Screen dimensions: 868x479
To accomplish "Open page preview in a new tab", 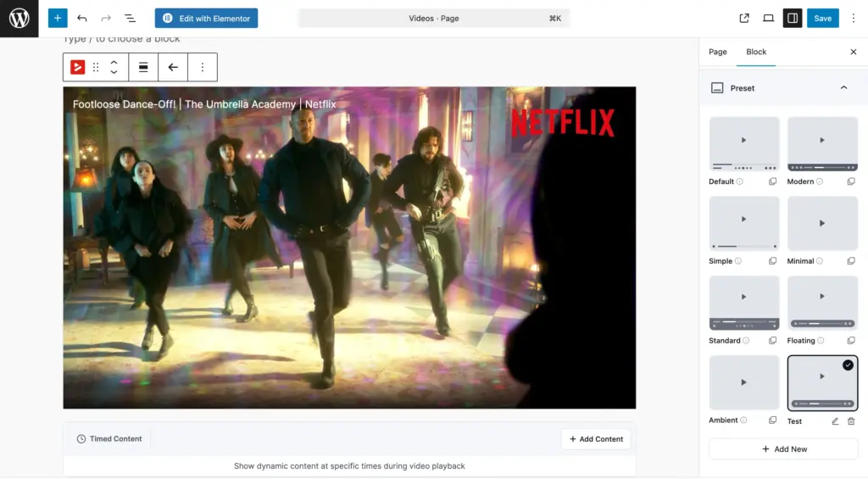I will coord(744,19).
